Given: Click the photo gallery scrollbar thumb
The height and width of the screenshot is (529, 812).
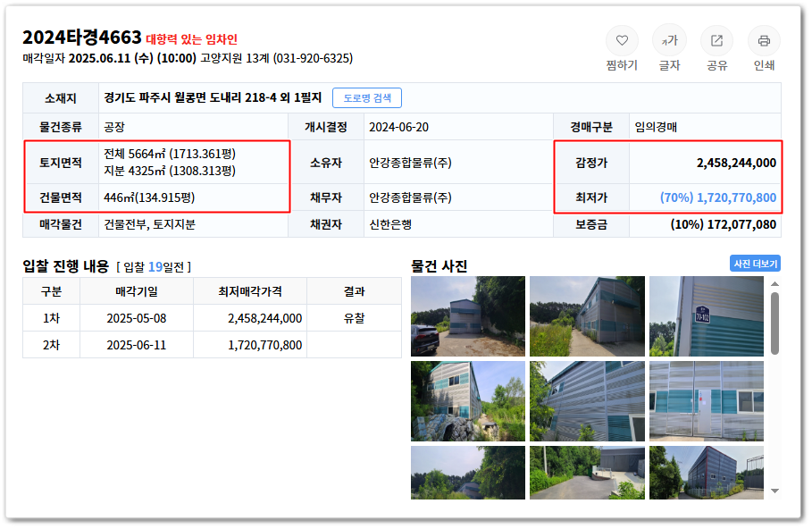Looking at the screenshot, I should tap(774, 323).
